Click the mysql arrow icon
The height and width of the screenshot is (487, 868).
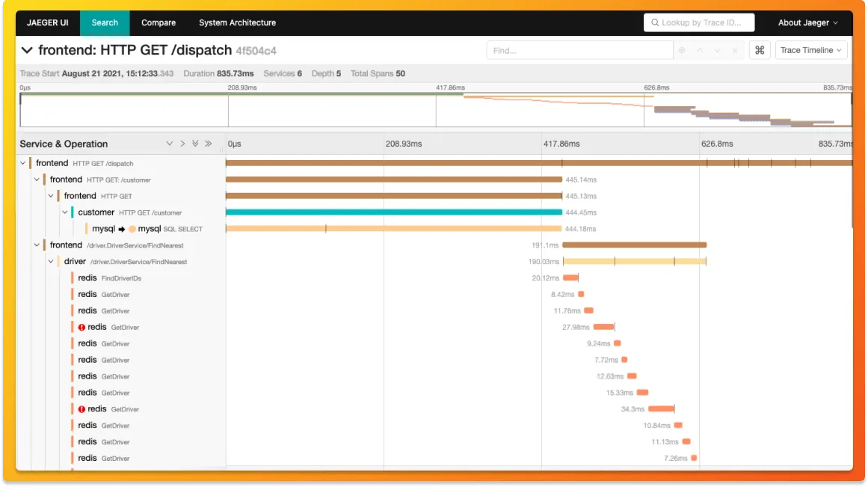tap(121, 229)
